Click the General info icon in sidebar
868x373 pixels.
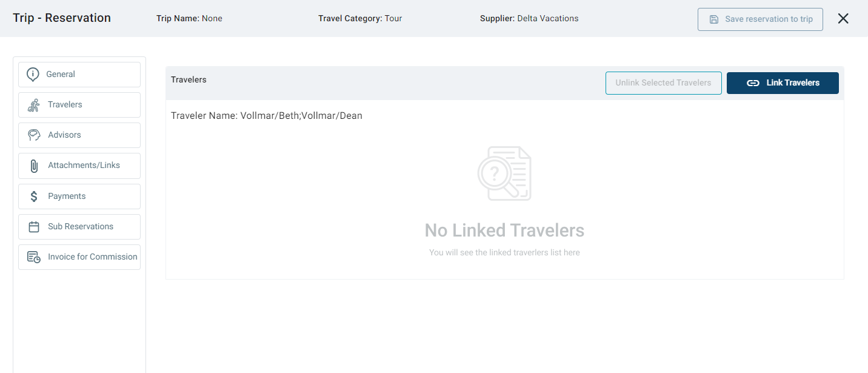[33, 75]
